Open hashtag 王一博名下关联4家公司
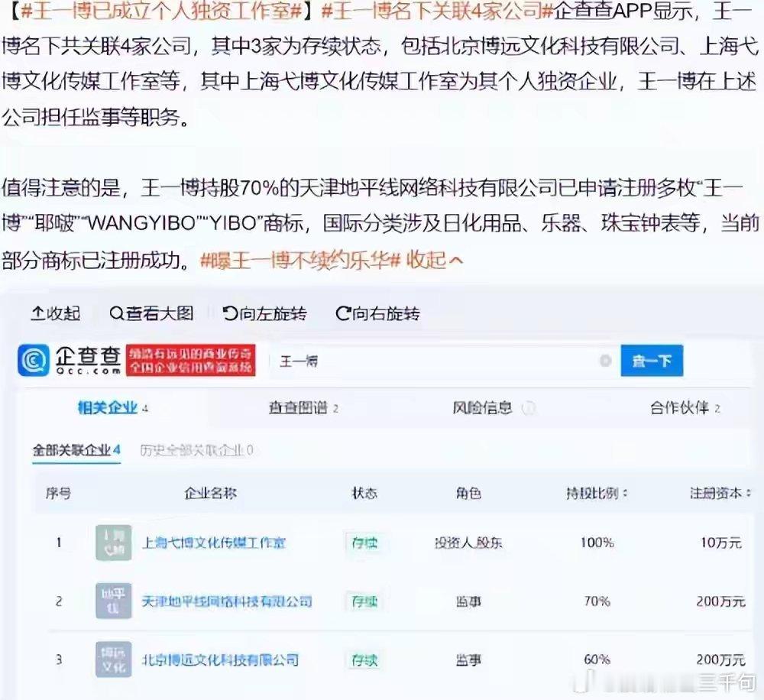This screenshot has height=700, width=764. pyautogui.click(x=437, y=10)
